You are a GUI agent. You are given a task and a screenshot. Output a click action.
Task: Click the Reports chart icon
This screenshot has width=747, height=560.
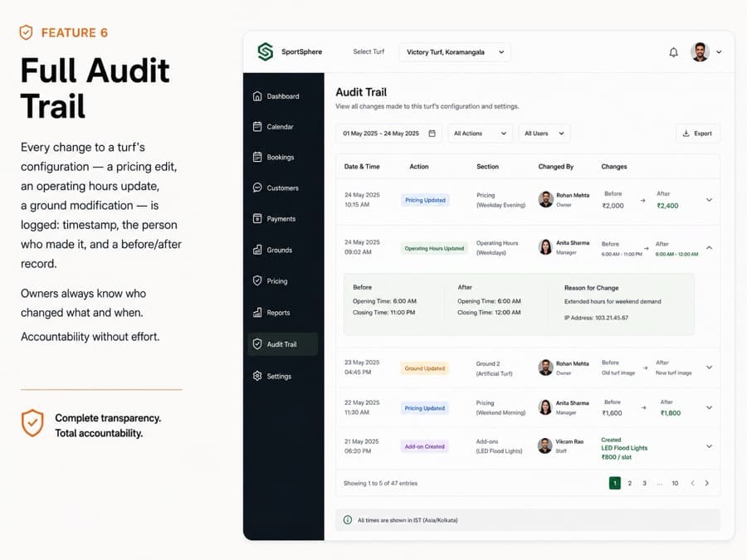(257, 313)
